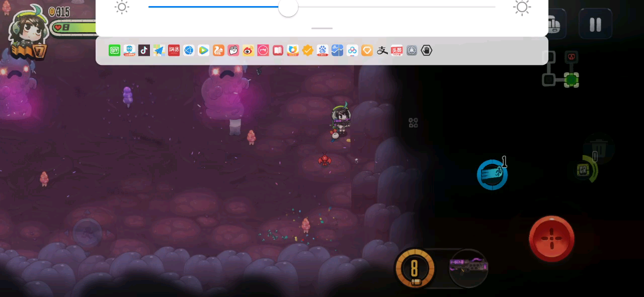This screenshot has width=644, height=297.
Task: Open the iQIYI green app icon
Action: pos(115,50)
